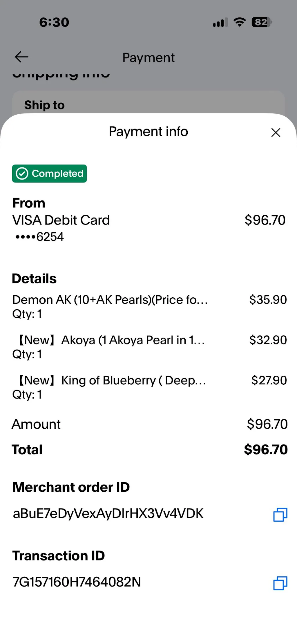297x644 pixels.
Task: Tap the merchant order ID text
Action: coord(108,513)
